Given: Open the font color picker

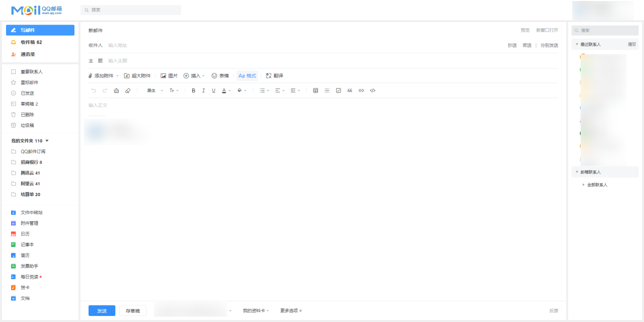Looking at the screenshot, I should [224, 91].
